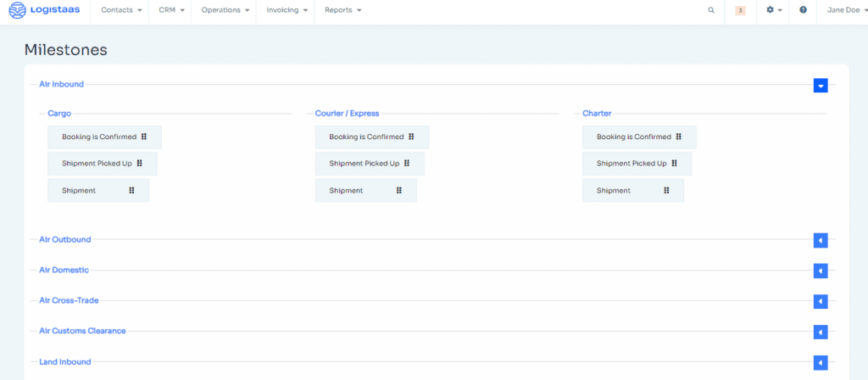The image size is (868, 380).
Task: Collapse the Air Inbound section
Action: [x=821, y=86]
